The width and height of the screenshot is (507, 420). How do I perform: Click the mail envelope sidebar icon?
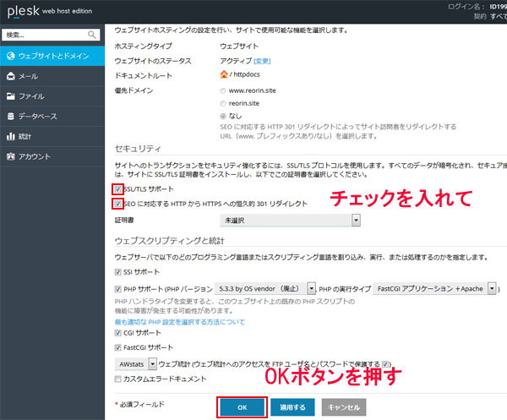(x=11, y=76)
